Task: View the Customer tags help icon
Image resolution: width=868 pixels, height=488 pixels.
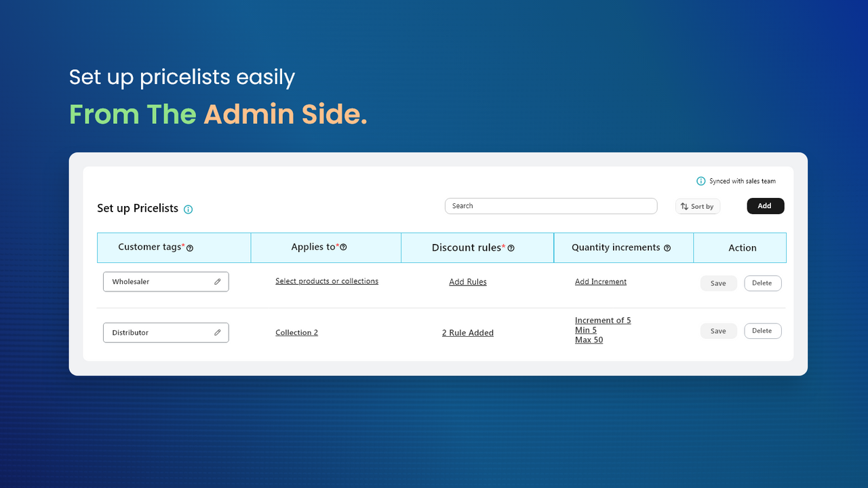Action: click(191, 247)
